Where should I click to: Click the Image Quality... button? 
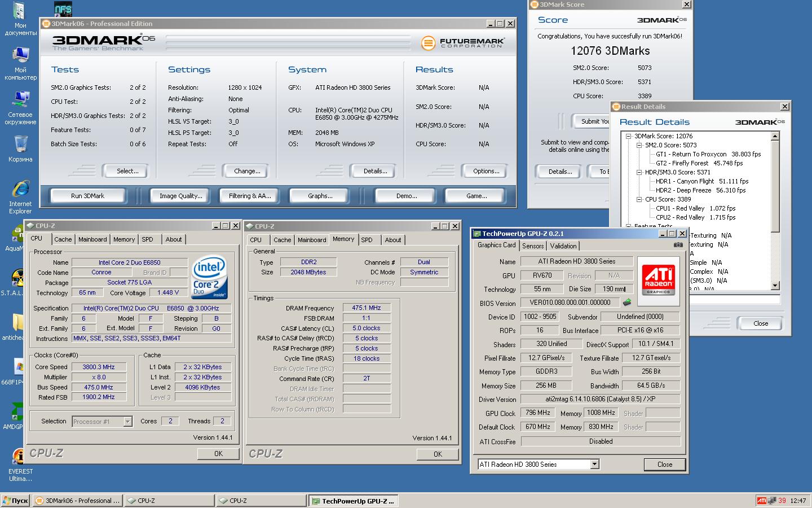click(x=180, y=196)
